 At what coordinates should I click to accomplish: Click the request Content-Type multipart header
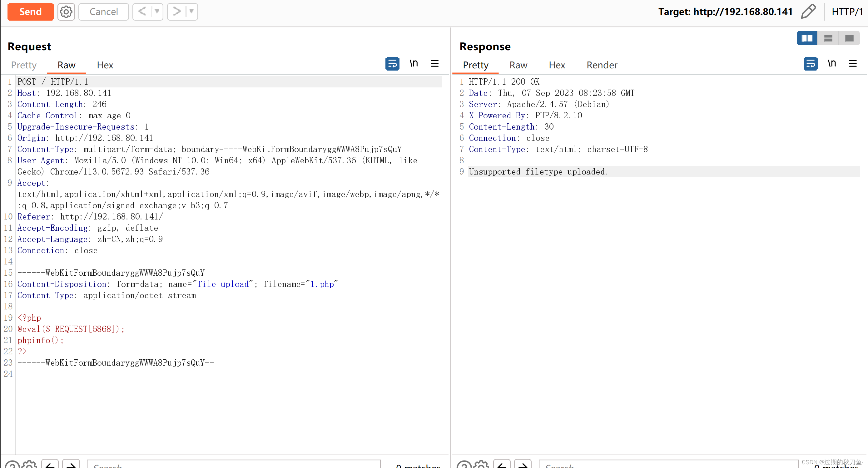click(210, 149)
